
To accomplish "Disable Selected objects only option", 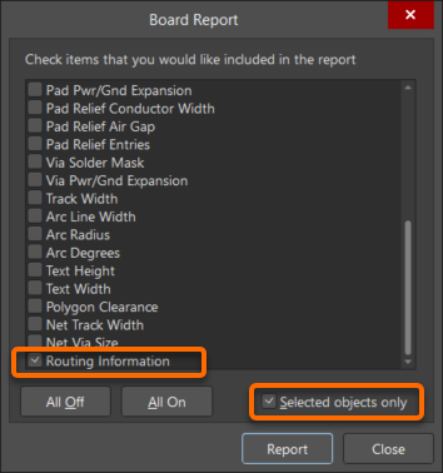I will tap(269, 401).
